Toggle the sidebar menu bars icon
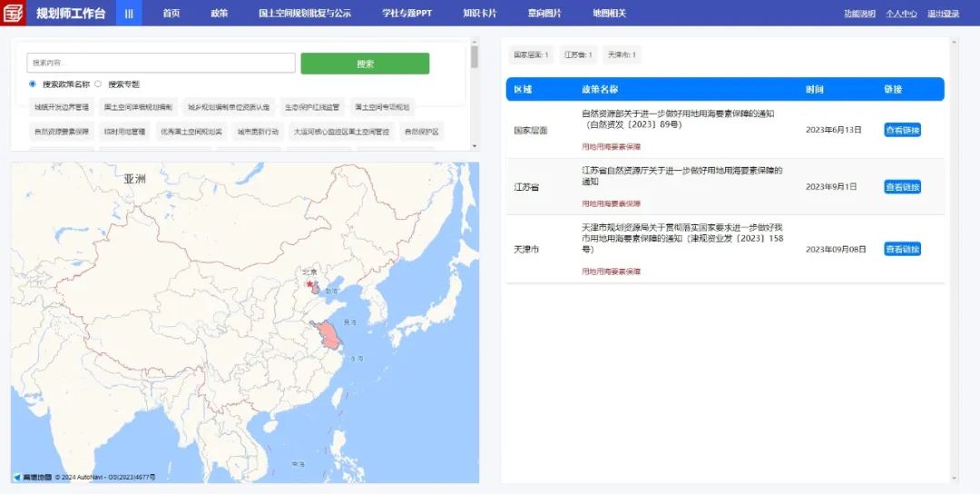 click(x=129, y=13)
